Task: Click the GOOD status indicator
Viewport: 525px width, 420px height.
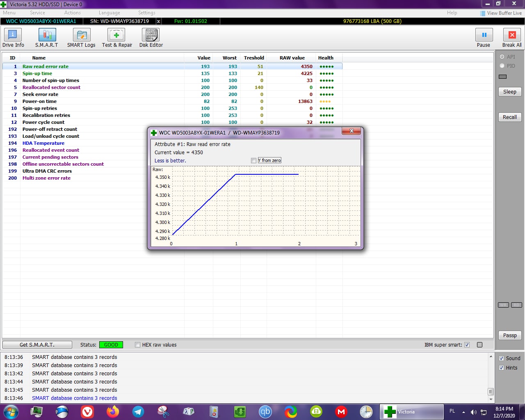Action: [x=111, y=345]
